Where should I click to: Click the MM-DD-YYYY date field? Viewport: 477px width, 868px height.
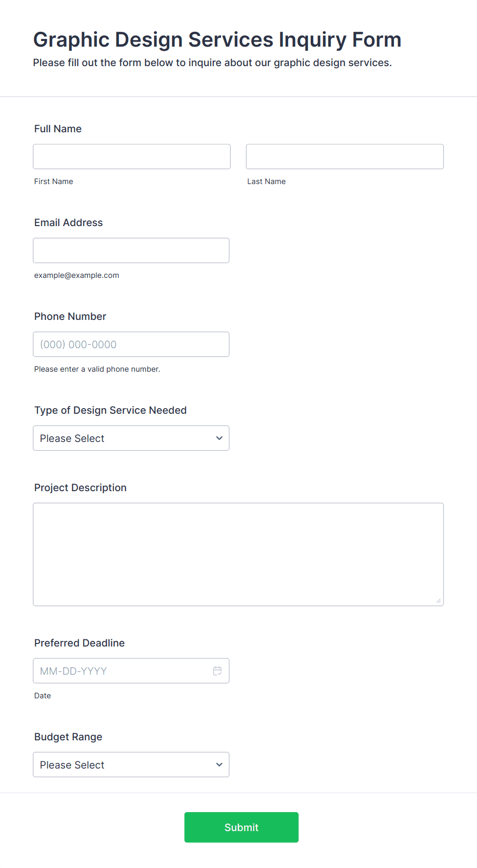click(x=131, y=671)
